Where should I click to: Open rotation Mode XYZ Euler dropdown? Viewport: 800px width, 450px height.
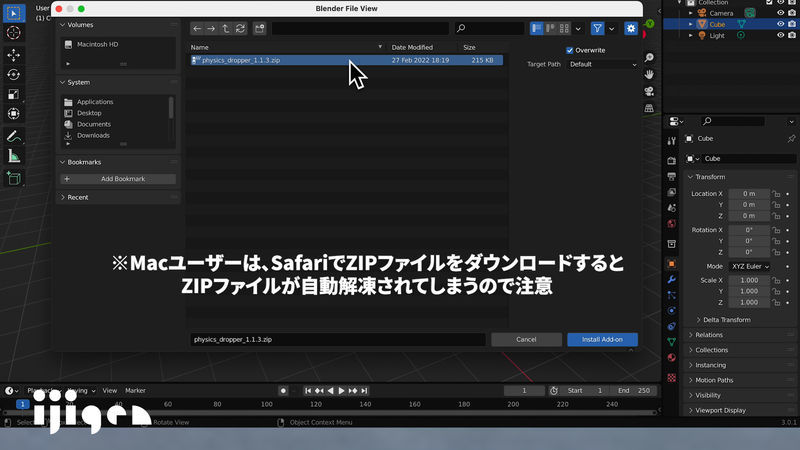tap(750, 266)
